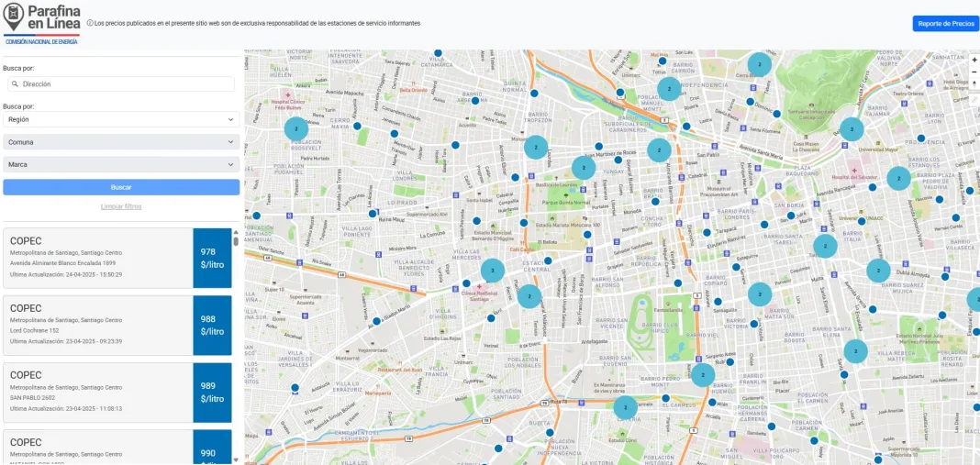This screenshot has height=465, width=980.
Task: Open cluster marker near Barrio Santa Isabel
Action: pyautogui.click(x=825, y=246)
